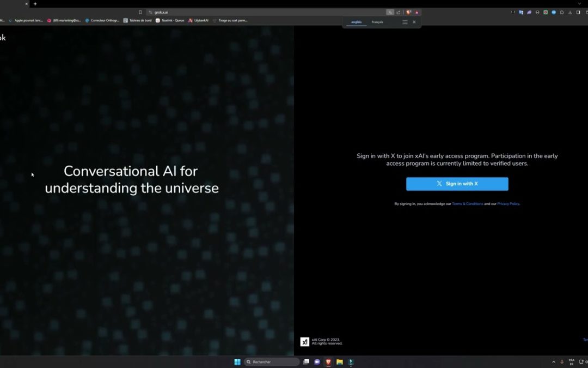This screenshot has width=588, height=368.
Task: Click the dark leaf-shaped extension icon
Action: (513, 13)
